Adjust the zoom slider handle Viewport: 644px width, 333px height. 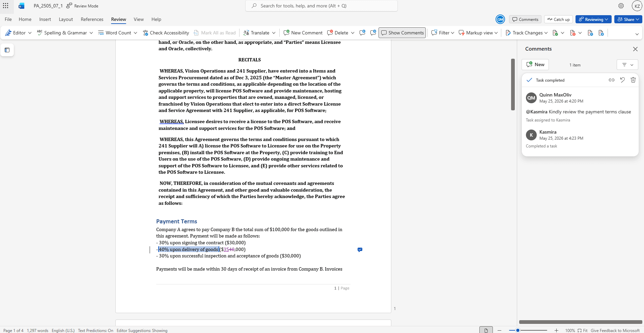point(518,330)
